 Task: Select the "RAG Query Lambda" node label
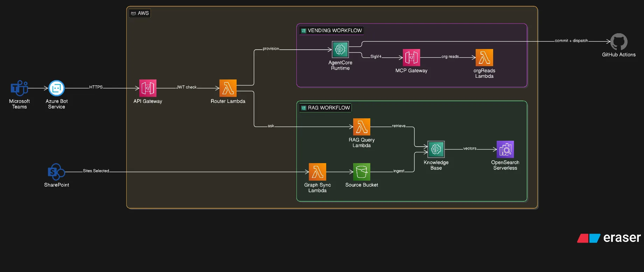click(x=362, y=142)
